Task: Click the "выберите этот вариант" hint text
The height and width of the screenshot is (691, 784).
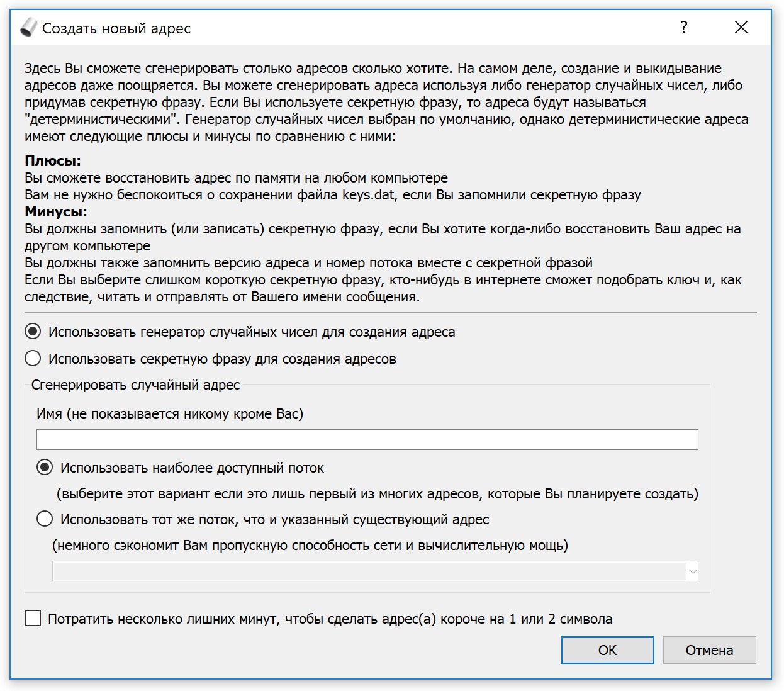Action: point(378,493)
